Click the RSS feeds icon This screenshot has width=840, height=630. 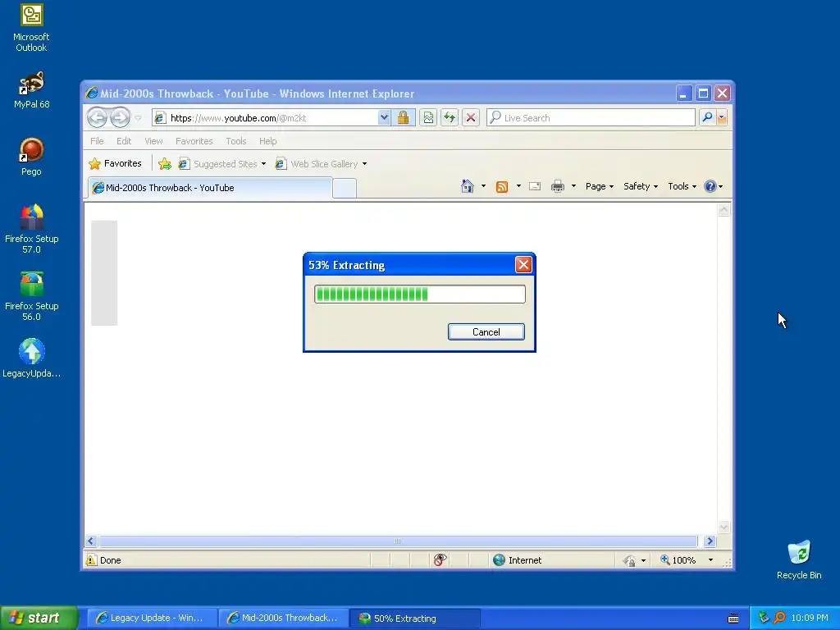point(502,186)
